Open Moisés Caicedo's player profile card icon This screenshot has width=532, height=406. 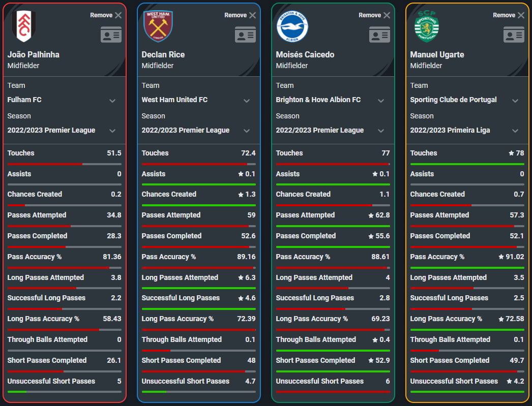coord(379,35)
